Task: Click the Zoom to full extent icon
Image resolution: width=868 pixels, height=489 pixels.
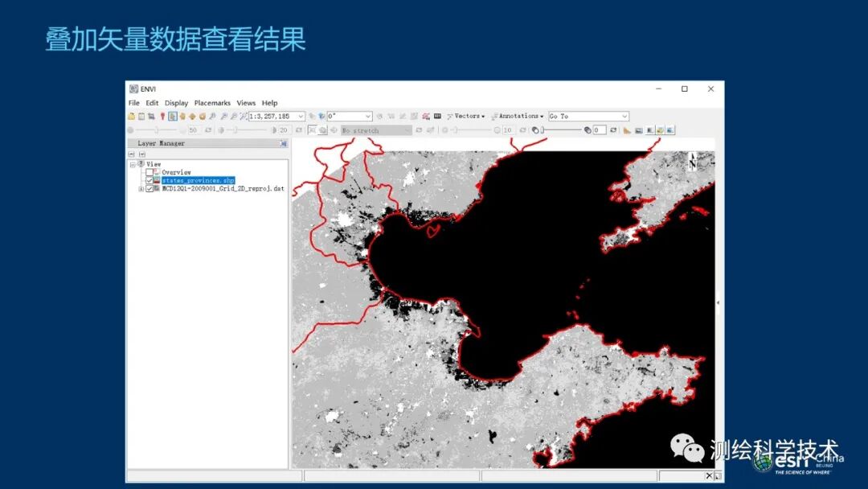Action: tap(243, 117)
